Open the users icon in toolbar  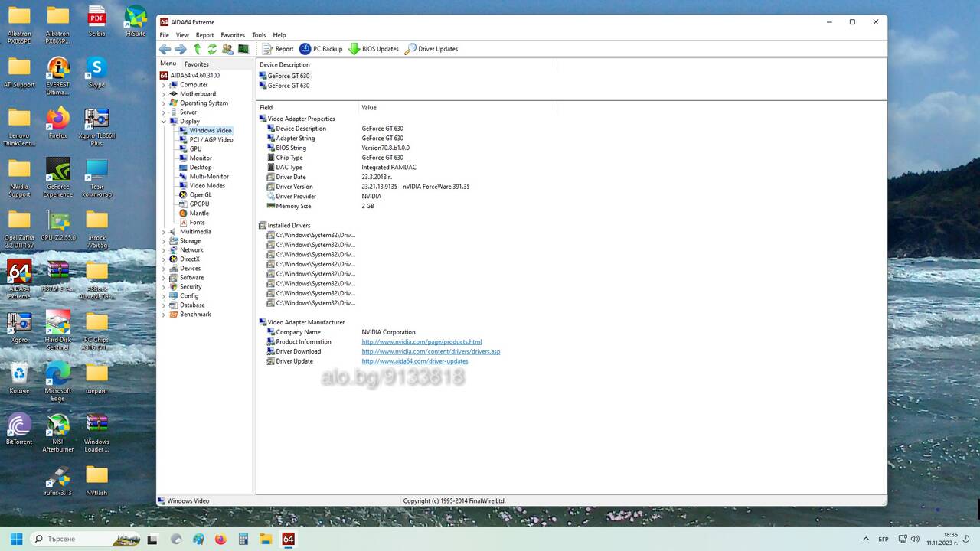[227, 49]
